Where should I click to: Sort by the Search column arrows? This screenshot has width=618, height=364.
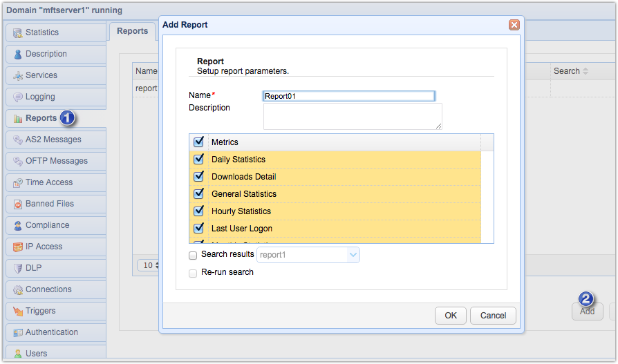[586, 71]
